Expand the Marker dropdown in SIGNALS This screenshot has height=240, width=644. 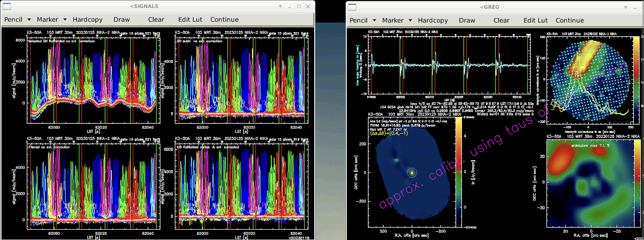coord(65,20)
